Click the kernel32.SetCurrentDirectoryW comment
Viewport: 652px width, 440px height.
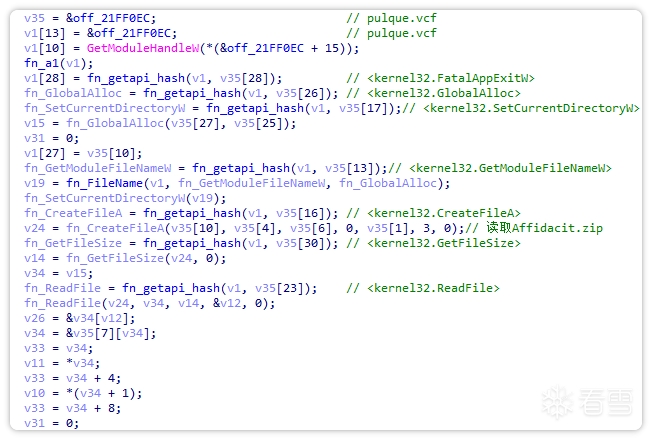point(521,108)
